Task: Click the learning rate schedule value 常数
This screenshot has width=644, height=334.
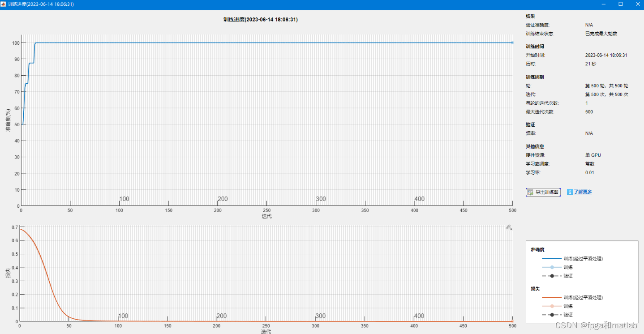Action: [x=590, y=164]
